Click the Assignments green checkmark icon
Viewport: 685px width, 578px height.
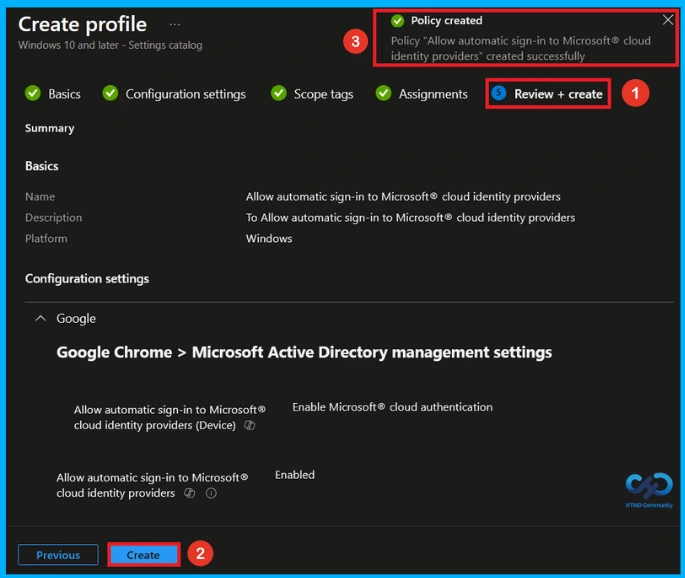coord(383,93)
